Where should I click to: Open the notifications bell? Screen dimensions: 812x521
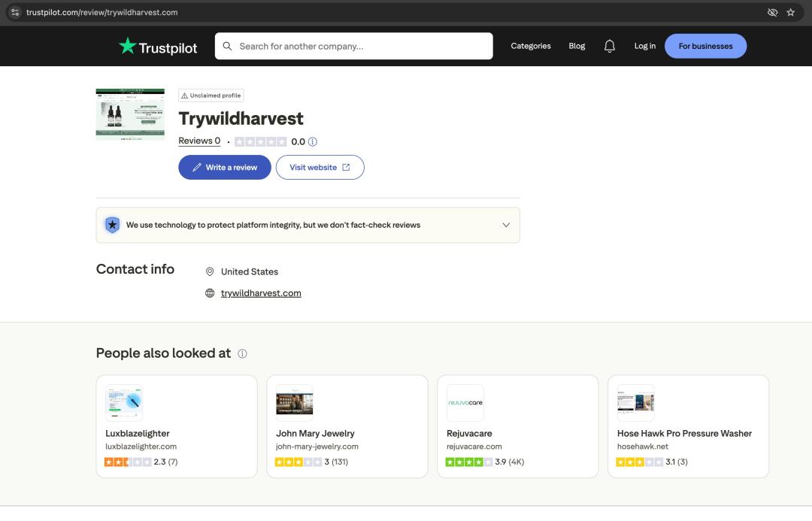(610, 46)
